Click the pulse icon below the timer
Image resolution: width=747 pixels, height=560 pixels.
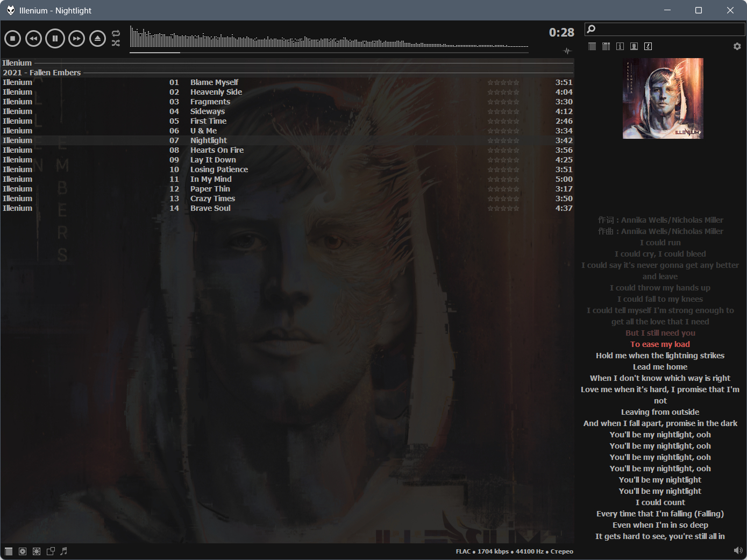567,51
